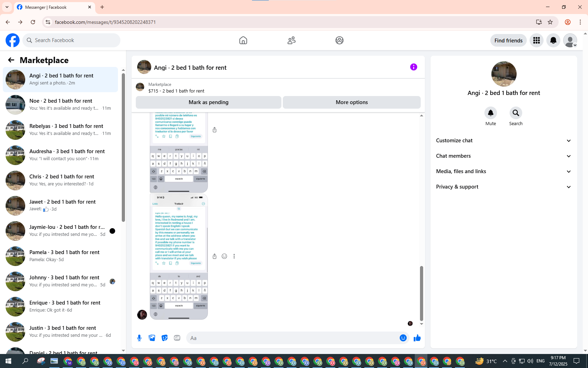Open the $715 - 2 bed 1 bath listing link
Viewport: 588px width, 368px height.
[176, 91]
